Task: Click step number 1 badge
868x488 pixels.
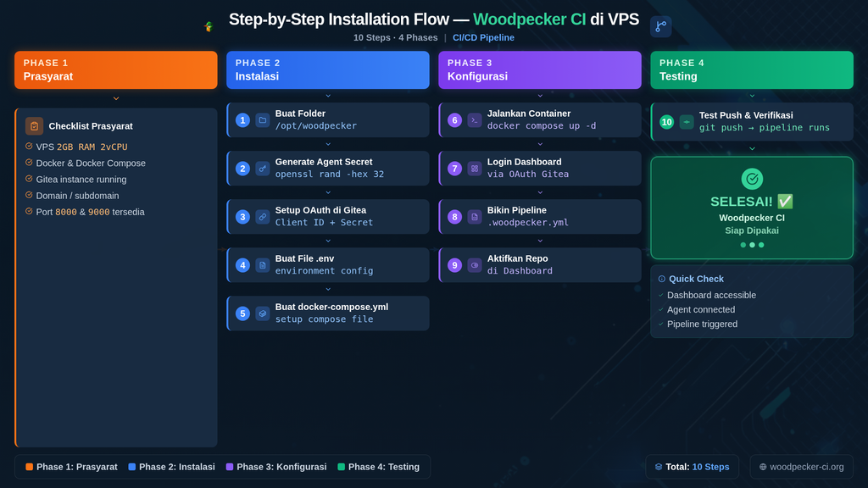Action: pyautogui.click(x=242, y=120)
